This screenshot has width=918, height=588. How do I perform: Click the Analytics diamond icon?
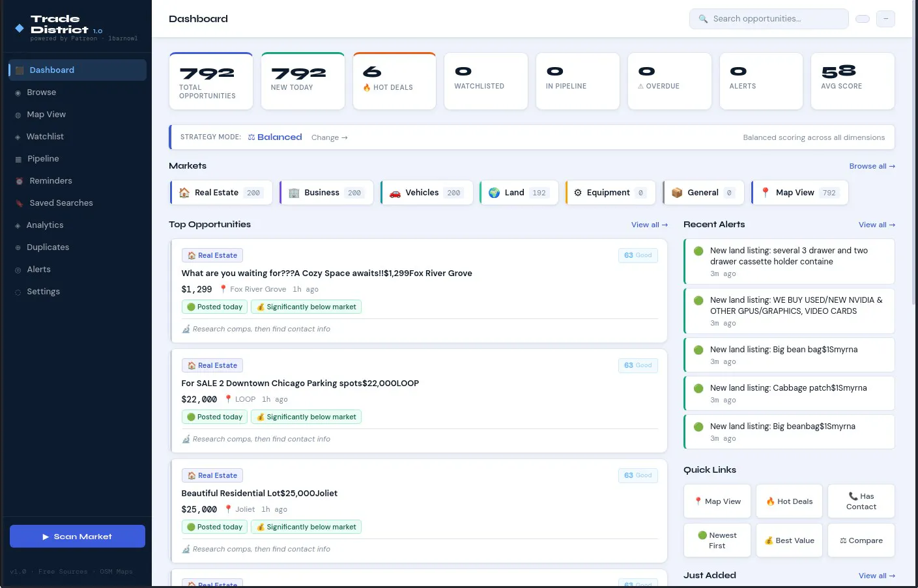(18, 226)
